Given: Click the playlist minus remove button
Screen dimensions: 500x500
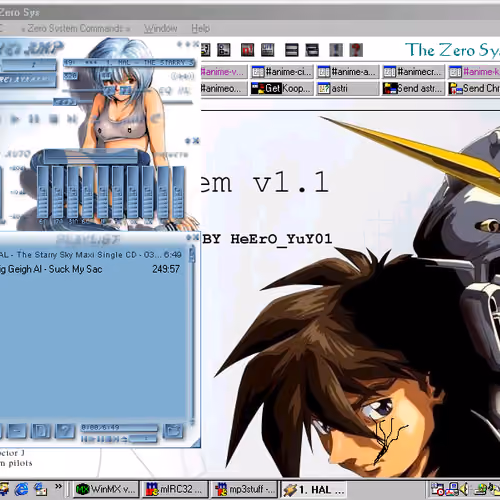Looking at the screenshot, I should pyautogui.click(x=17, y=431).
